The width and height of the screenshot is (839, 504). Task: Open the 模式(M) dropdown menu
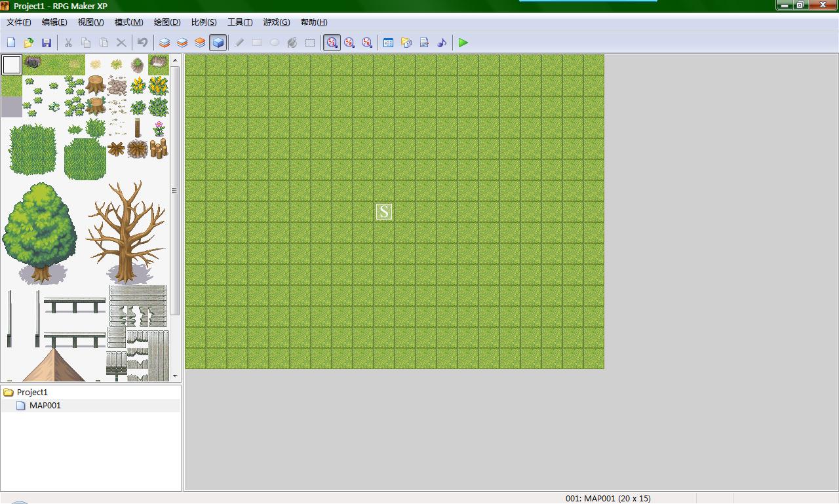click(128, 22)
